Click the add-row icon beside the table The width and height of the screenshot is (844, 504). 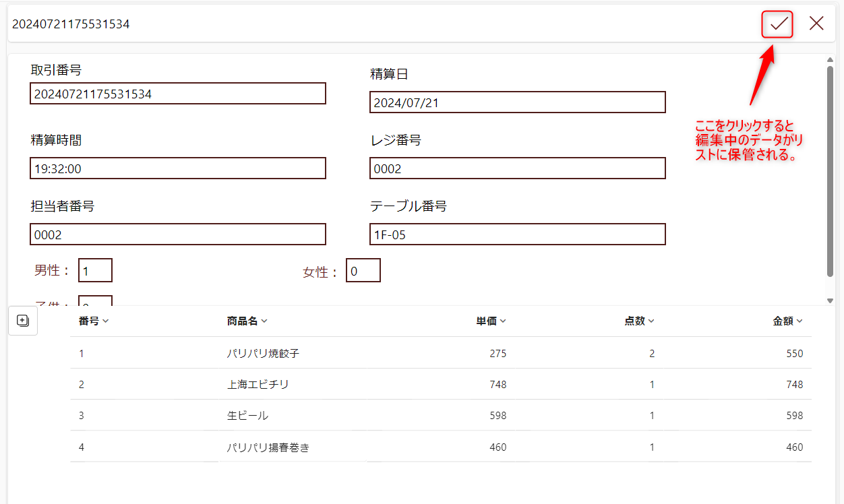22,321
